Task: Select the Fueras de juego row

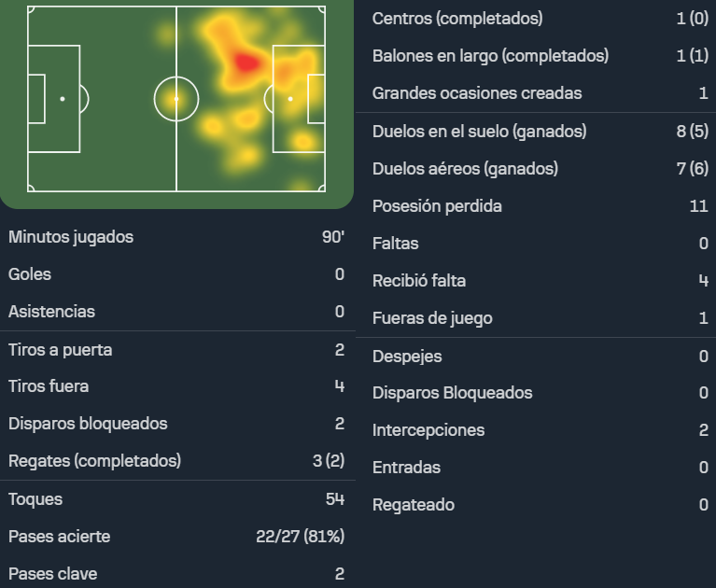Action: (x=536, y=318)
